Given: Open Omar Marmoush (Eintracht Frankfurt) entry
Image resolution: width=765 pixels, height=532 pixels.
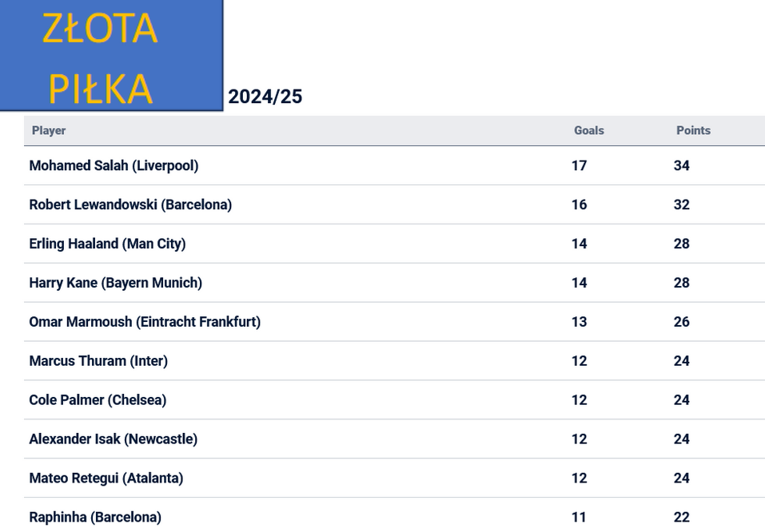Looking at the screenshot, I should coord(145,322).
